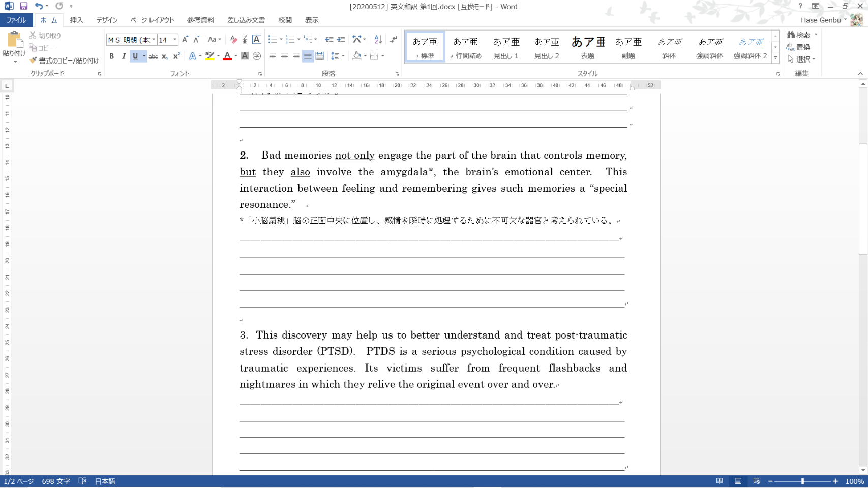Image resolution: width=868 pixels, height=488 pixels.
Task: Toggle Superscript formatting
Action: coord(176,56)
